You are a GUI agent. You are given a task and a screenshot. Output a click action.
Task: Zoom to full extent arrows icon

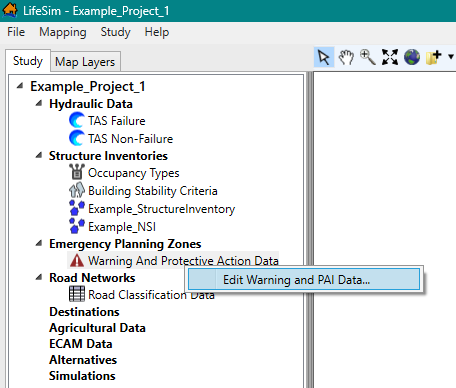(x=390, y=57)
